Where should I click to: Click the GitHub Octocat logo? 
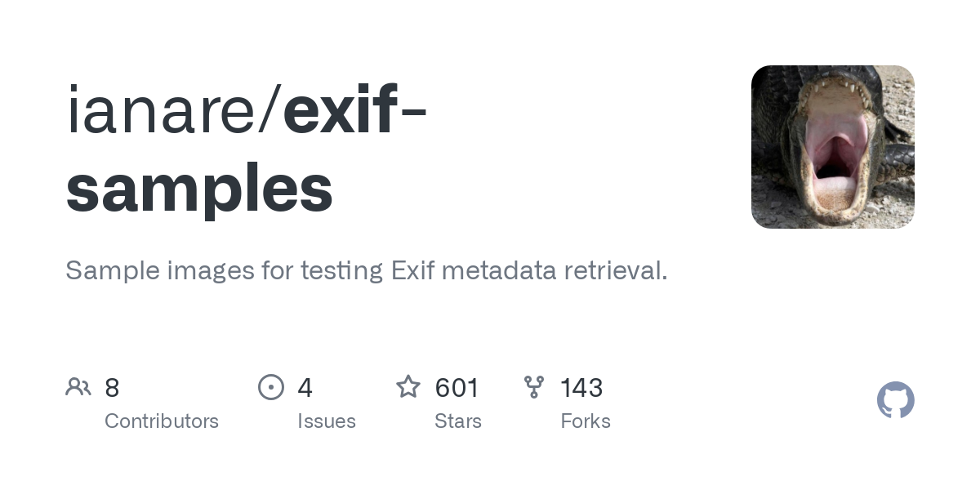[x=895, y=400]
